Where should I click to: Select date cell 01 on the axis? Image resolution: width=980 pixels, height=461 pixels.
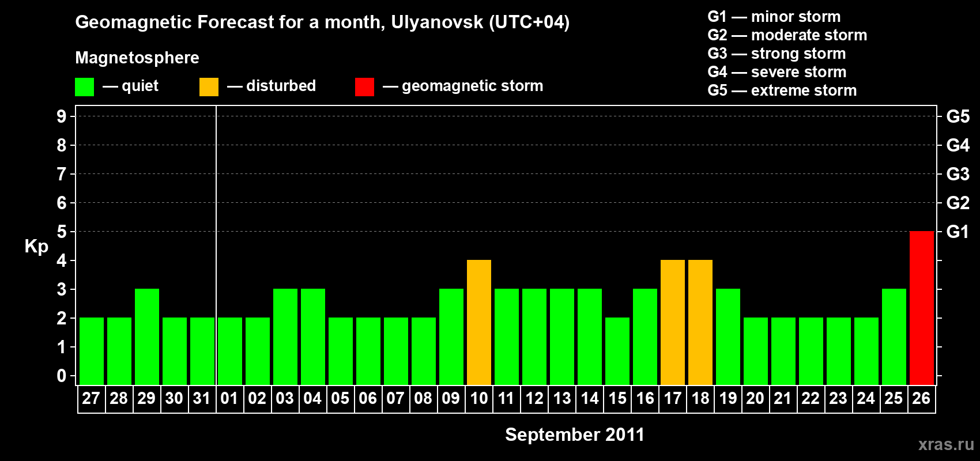[229, 399]
